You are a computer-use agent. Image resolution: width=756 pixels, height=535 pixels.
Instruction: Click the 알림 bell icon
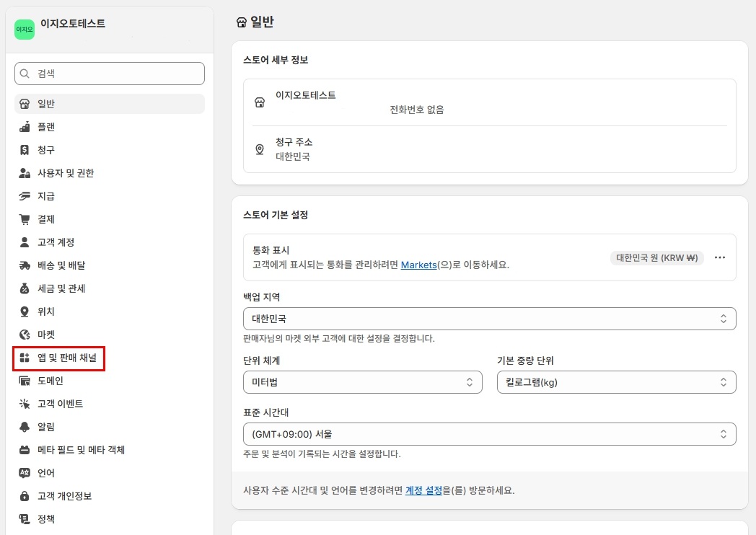(25, 427)
